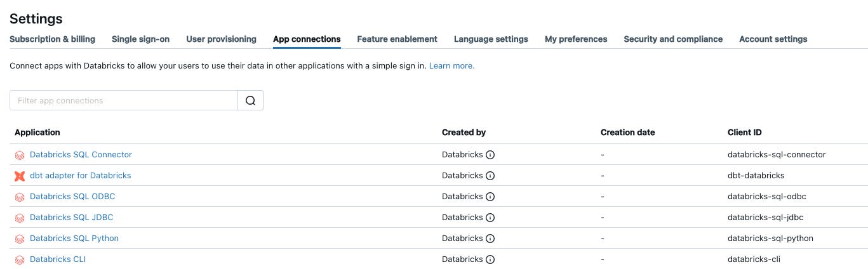Select client ID databricks-cli
Viewport: 868px width, 269px height.
coord(754,259)
